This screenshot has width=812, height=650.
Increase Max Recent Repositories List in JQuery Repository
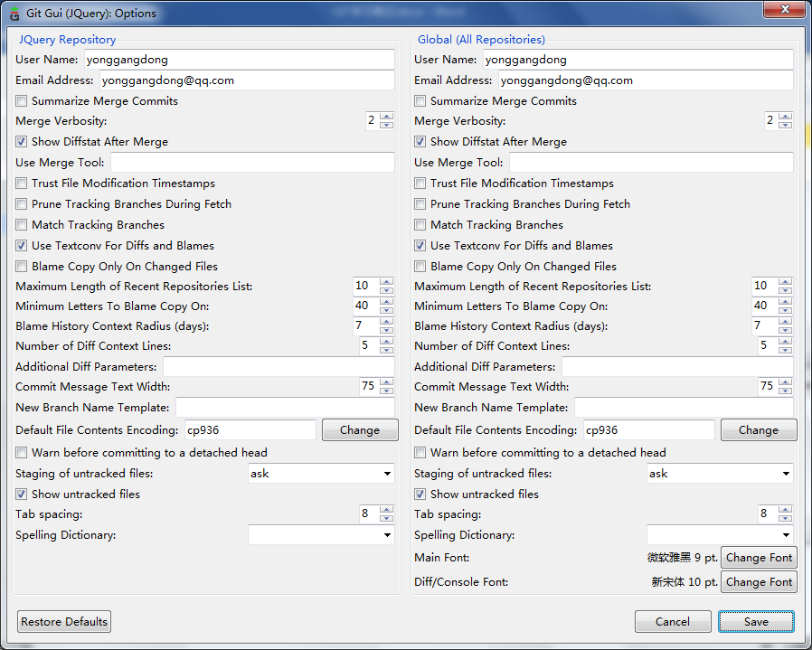coord(386,282)
